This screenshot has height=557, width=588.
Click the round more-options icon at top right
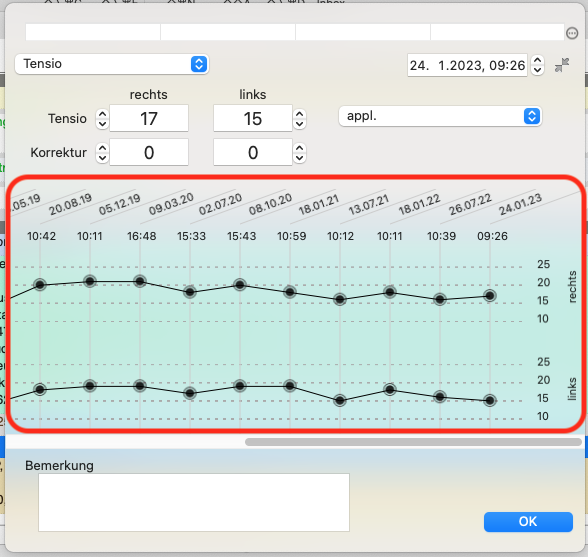point(572,33)
